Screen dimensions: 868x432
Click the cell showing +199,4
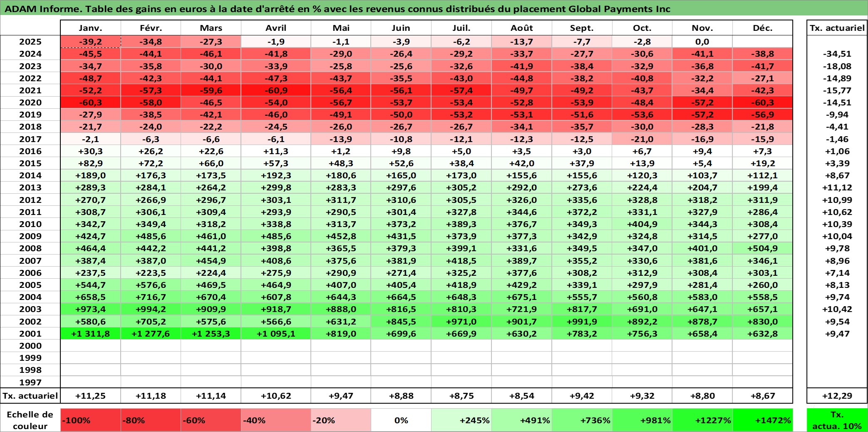point(762,187)
